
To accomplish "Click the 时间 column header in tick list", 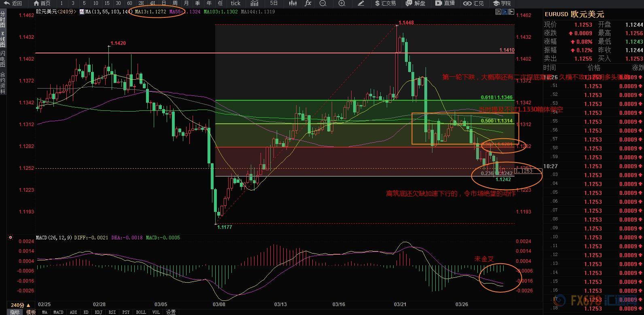I will pos(549,68).
